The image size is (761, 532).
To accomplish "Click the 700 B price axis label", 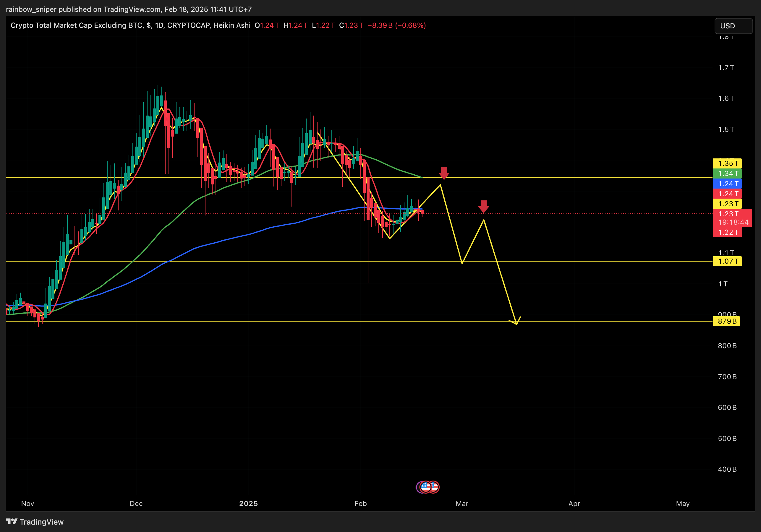I will point(727,377).
